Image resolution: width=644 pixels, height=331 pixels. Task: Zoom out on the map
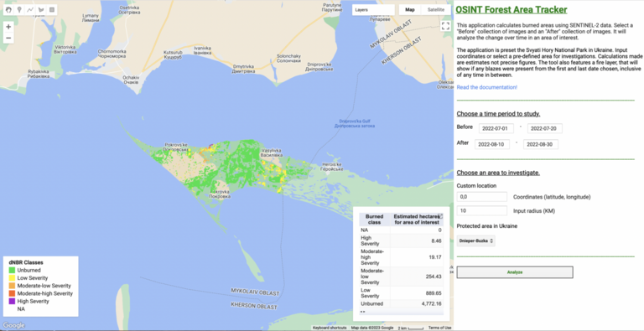8,39
